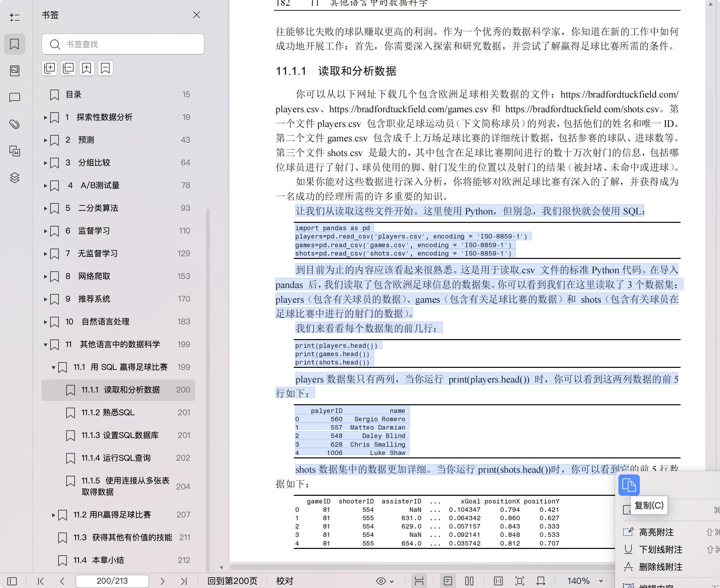720x588 pixels.
Task: Expand chapter 1 探索性数据分析
Action: click(x=45, y=118)
